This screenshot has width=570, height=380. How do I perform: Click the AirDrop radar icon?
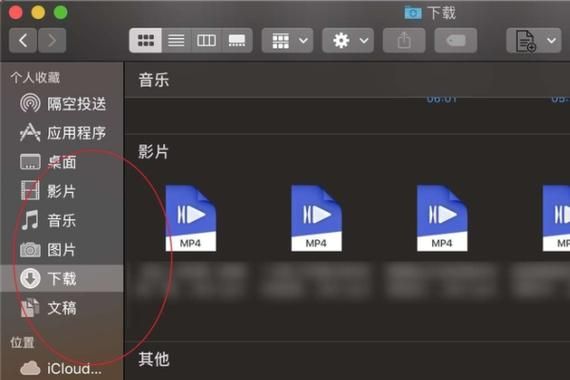pyautogui.click(x=30, y=103)
